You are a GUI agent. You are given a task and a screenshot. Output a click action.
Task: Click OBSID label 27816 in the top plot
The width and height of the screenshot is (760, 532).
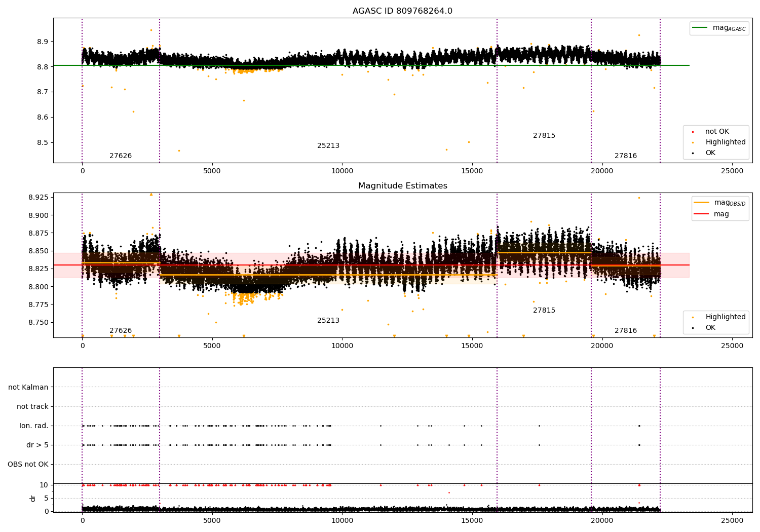(x=626, y=156)
